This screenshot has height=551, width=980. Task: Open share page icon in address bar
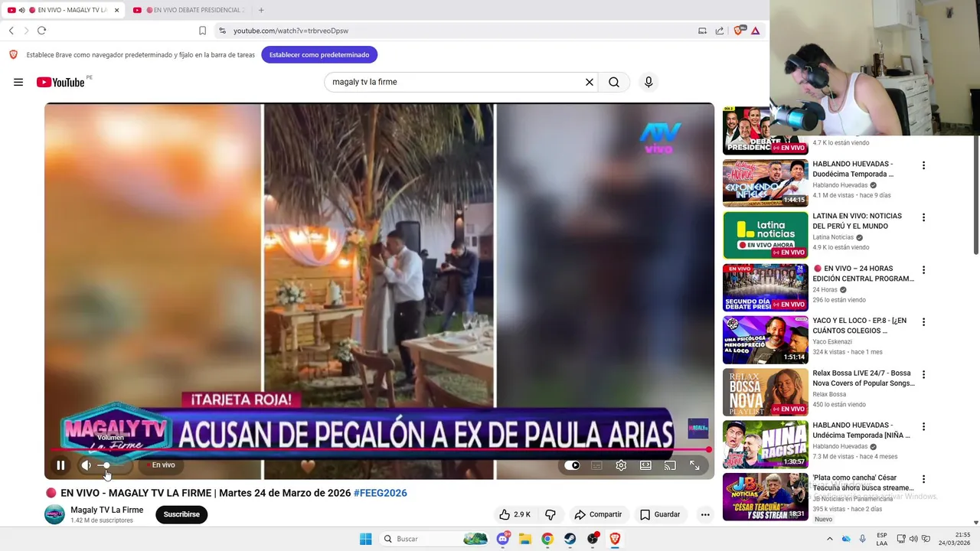[720, 31]
